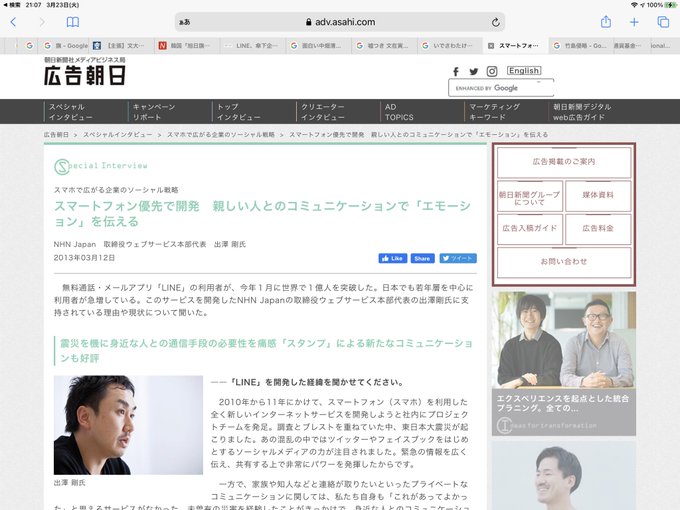Tap the Safari forward arrow
This screenshot has height=510, width=680.
tap(42, 22)
